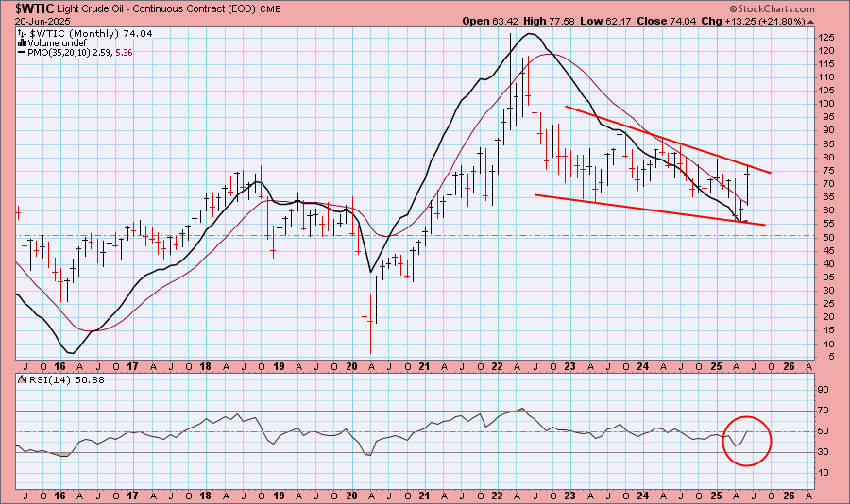Click the 125 label on the price axis
This screenshot has width=850, height=504.
(826, 37)
